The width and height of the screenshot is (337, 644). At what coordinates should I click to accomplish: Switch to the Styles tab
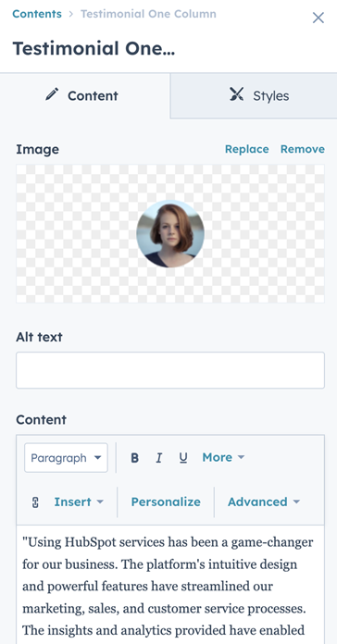coord(254,95)
